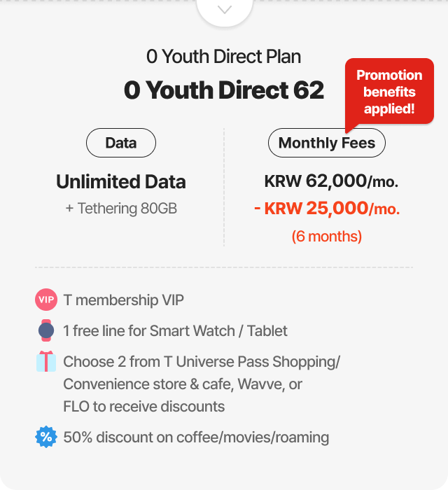Image resolution: width=448 pixels, height=490 pixels.
Task: Click the Tethering 80GB detail
Action: pos(121,209)
